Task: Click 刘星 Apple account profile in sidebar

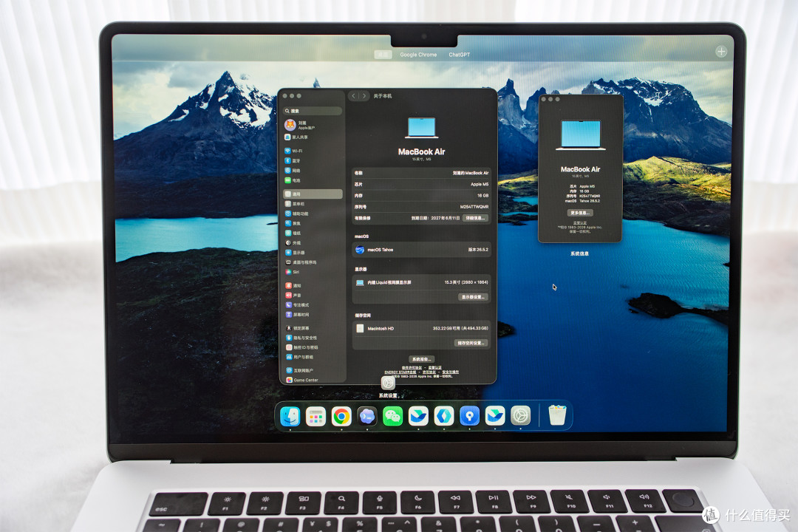Action: pyautogui.click(x=300, y=125)
